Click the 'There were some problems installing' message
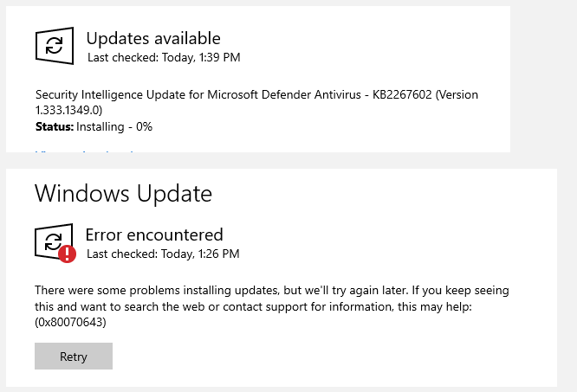This screenshot has width=577, height=392. (140, 291)
